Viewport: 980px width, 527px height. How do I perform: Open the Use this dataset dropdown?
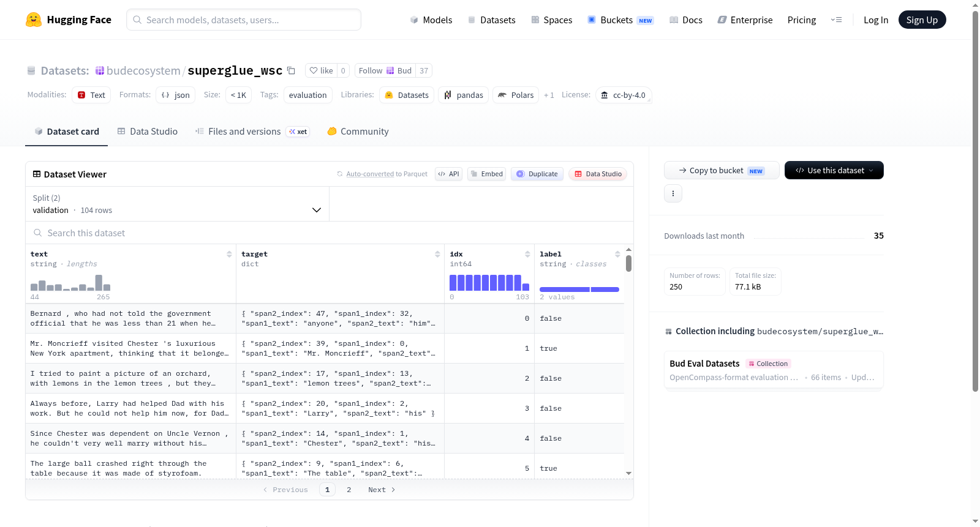pyautogui.click(x=834, y=170)
